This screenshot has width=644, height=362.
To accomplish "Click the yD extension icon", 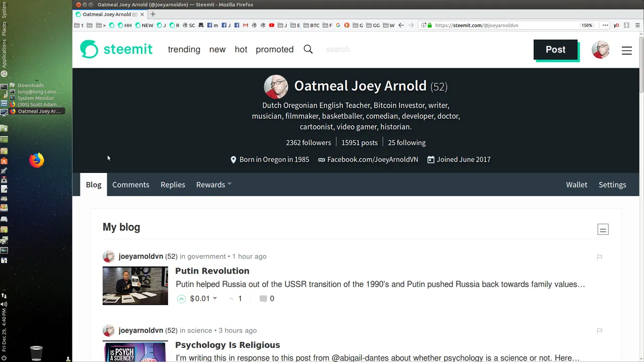I will pyautogui.click(x=616, y=25).
